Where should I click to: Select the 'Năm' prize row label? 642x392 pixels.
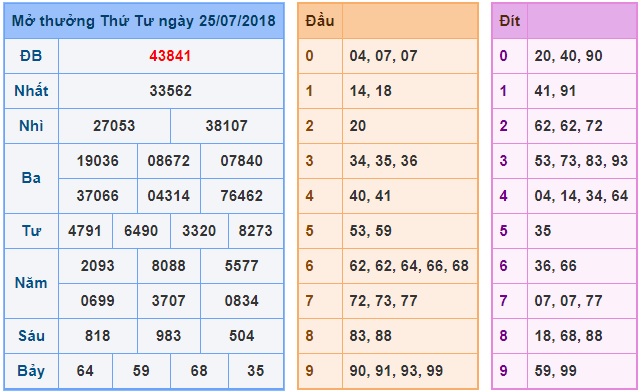[31, 283]
